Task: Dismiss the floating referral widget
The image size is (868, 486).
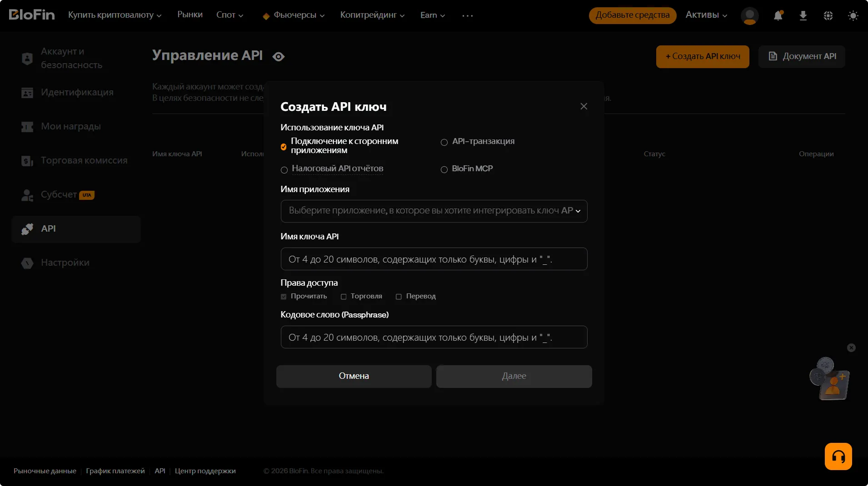Action: coord(851,347)
